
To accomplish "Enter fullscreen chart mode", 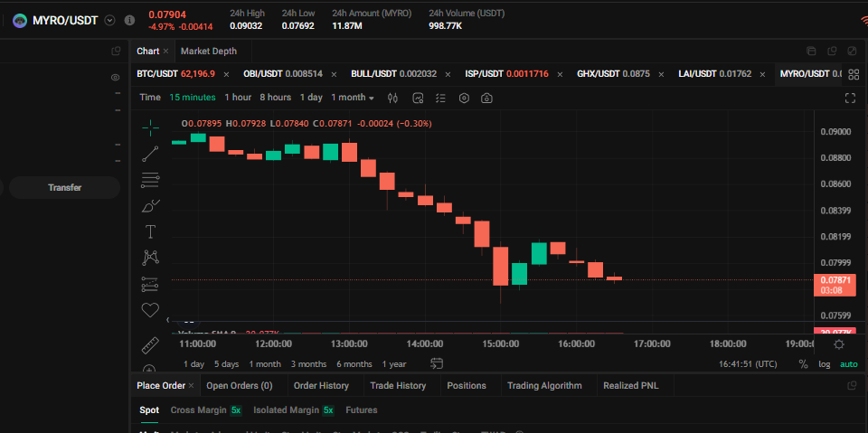I will tap(850, 98).
